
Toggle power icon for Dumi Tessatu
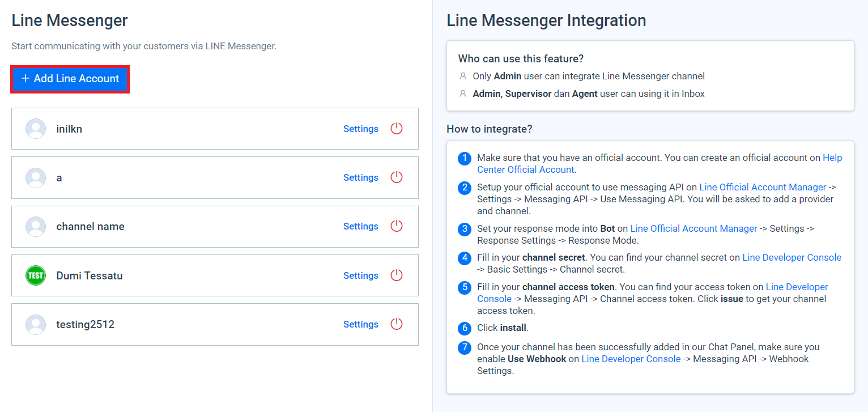click(397, 275)
